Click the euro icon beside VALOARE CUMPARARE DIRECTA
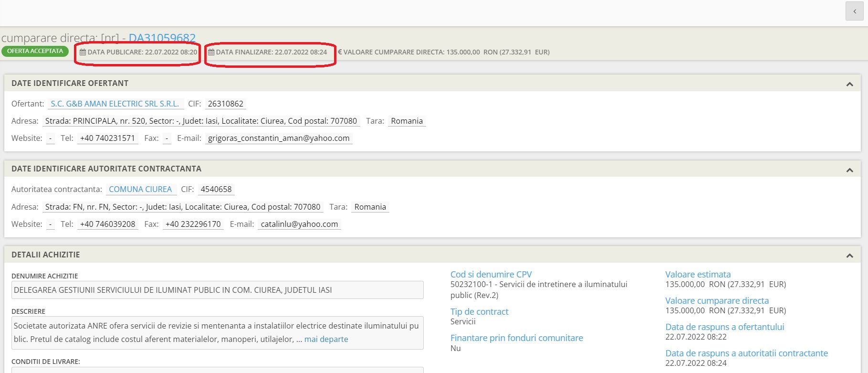 (340, 52)
